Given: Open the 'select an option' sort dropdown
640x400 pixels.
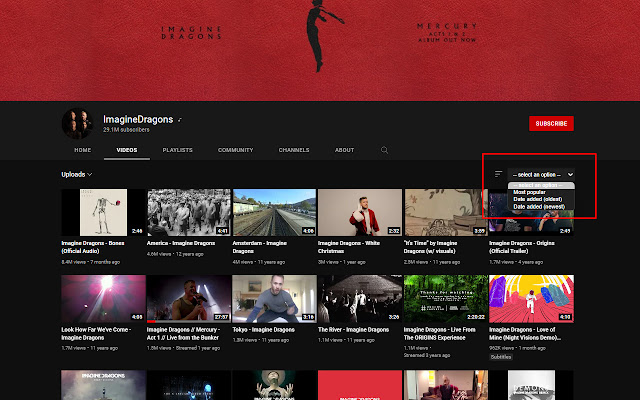Looking at the screenshot, I should [x=541, y=175].
